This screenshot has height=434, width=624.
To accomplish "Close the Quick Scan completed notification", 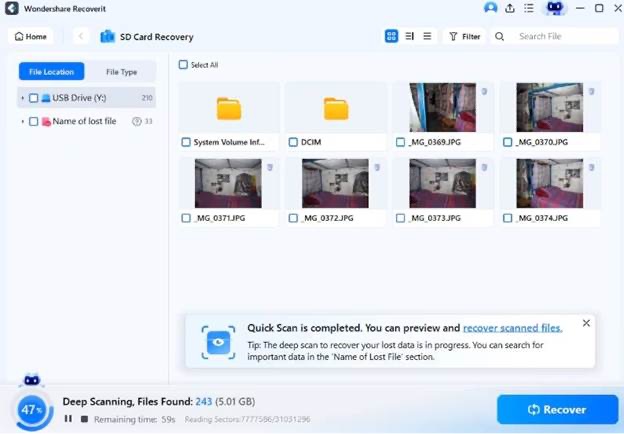I will pyautogui.click(x=586, y=323).
